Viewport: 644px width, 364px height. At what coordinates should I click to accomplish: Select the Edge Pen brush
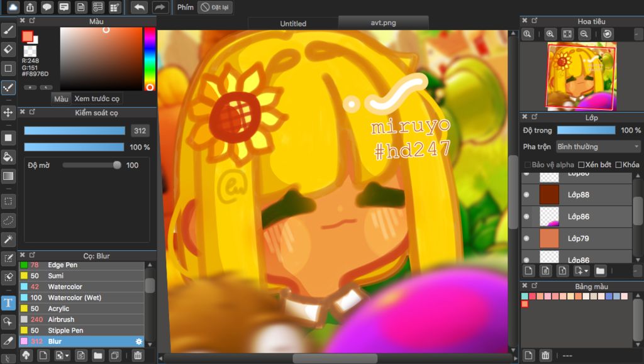click(82, 265)
